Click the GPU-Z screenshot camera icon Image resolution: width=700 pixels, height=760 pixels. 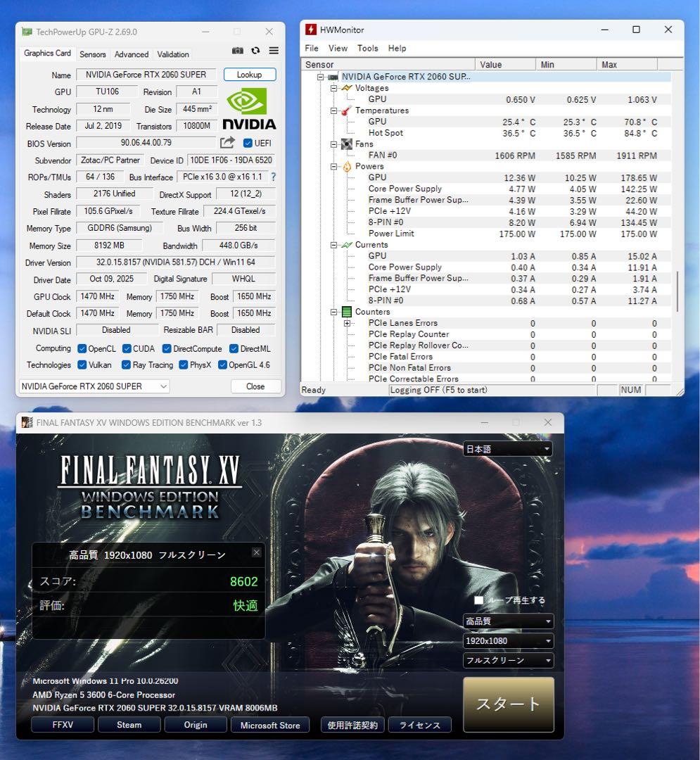[237, 51]
